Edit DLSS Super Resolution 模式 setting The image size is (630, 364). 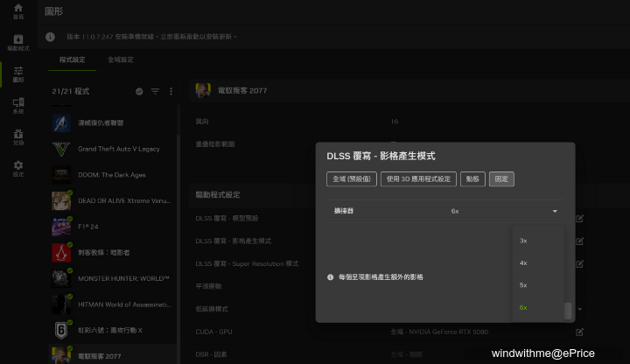click(579, 264)
